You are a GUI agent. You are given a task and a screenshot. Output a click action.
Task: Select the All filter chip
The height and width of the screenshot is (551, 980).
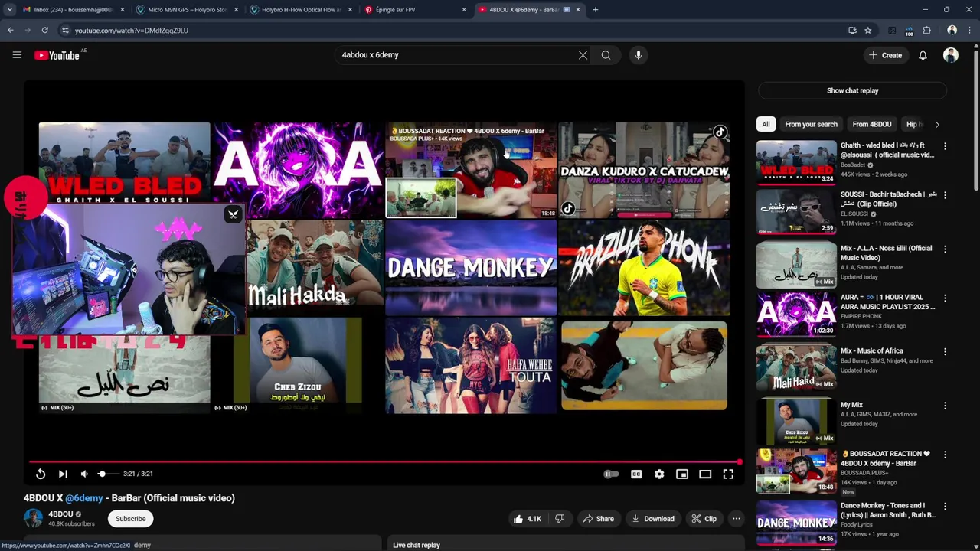tap(766, 124)
